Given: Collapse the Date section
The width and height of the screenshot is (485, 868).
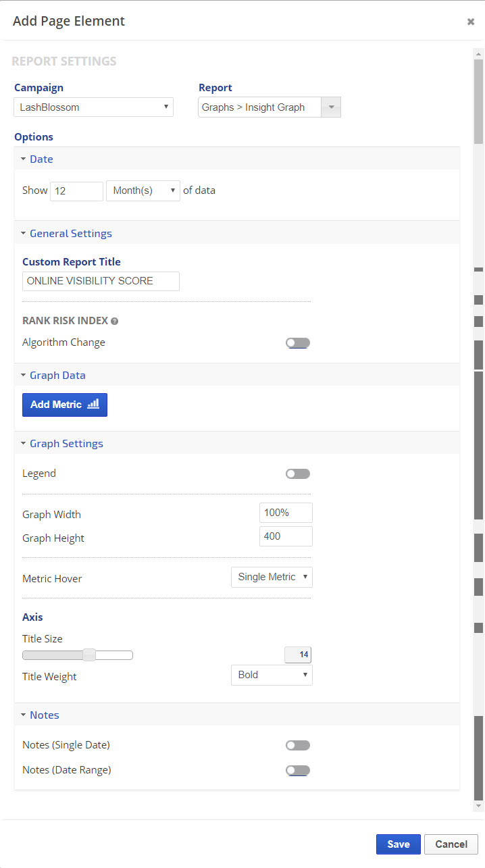Looking at the screenshot, I should pos(41,159).
